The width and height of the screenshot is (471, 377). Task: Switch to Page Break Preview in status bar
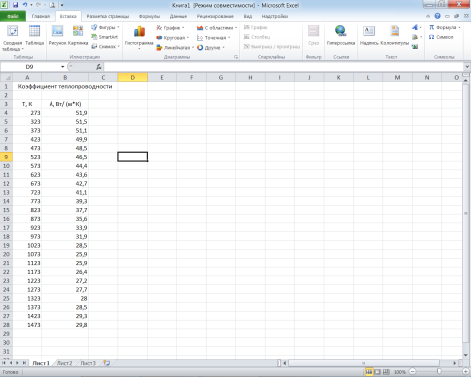(x=386, y=371)
